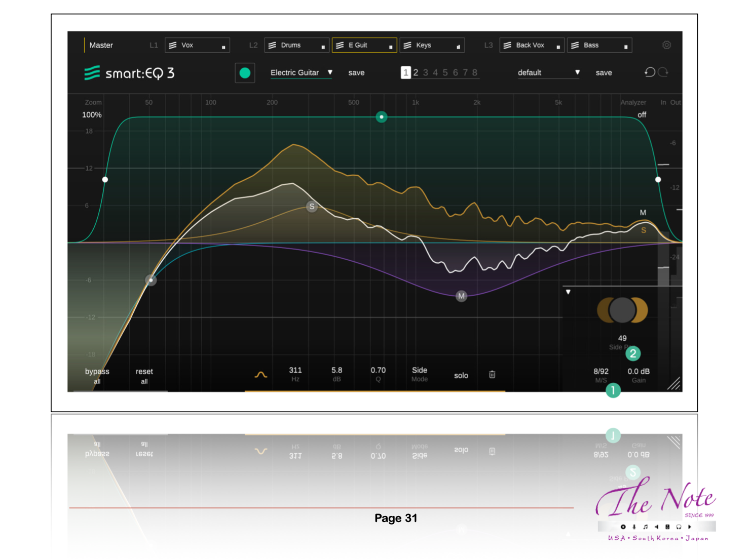
Task: Delete the filter with the trash icon
Action: coord(492,375)
